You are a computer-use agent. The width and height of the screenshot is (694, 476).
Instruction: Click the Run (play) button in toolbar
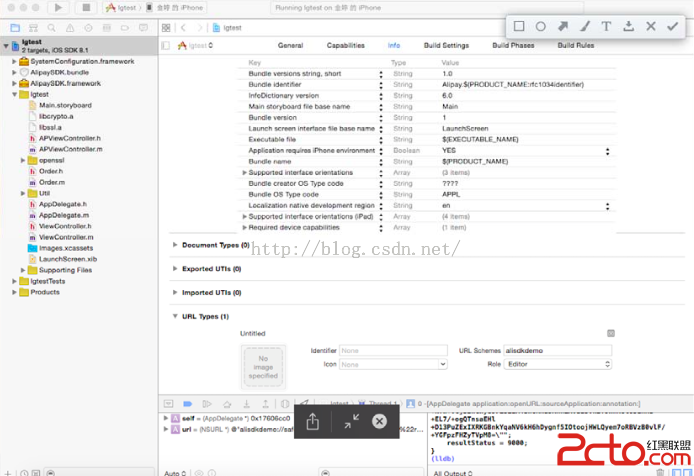[58, 7]
